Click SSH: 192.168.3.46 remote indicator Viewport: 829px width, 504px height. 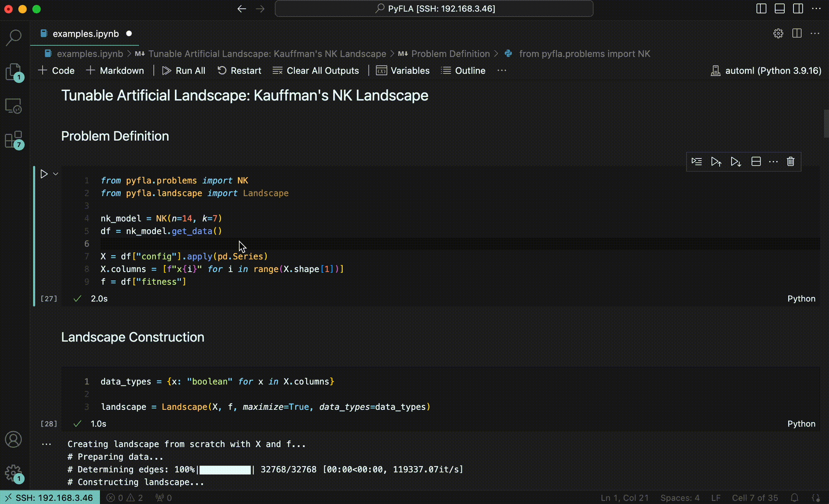49,497
